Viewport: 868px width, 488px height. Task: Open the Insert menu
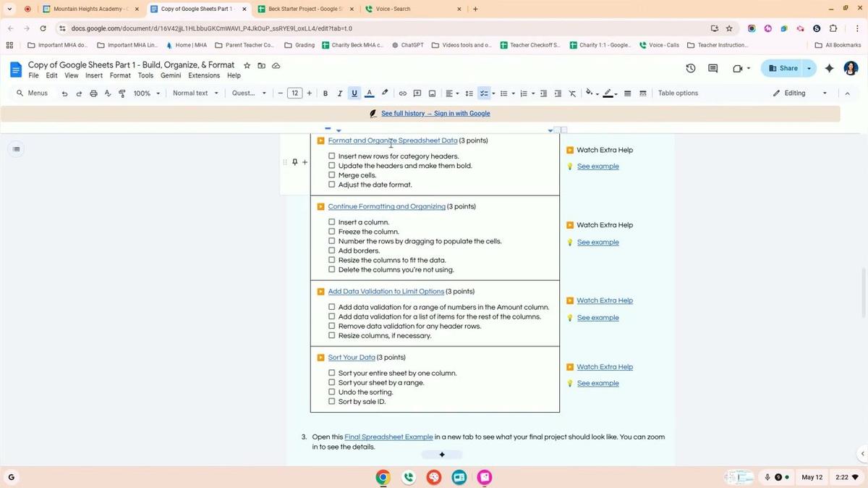[94, 75]
